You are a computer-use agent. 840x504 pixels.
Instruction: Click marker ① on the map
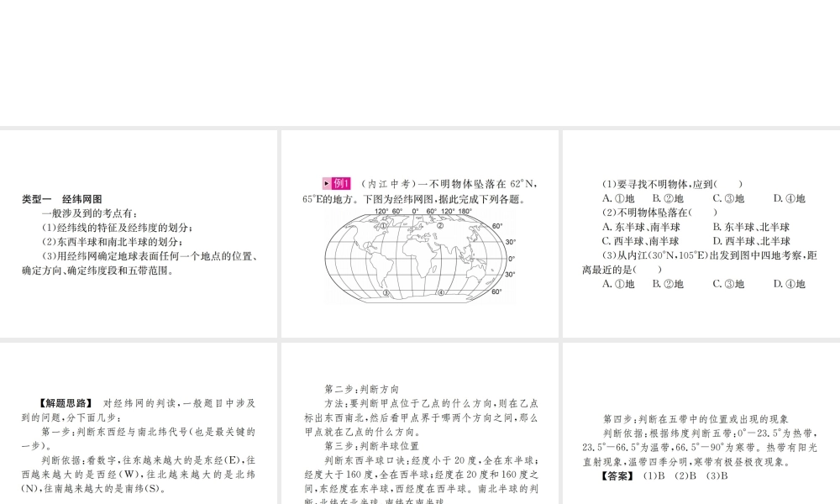coord(384,226)
